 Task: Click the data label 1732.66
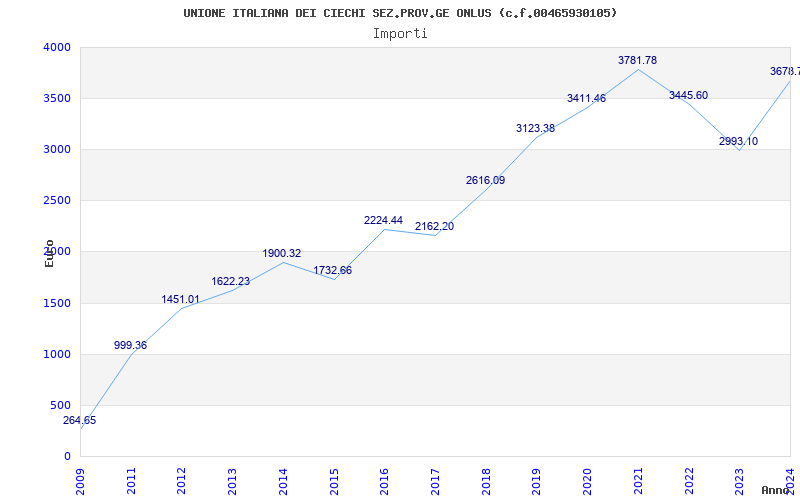(333, 270)
